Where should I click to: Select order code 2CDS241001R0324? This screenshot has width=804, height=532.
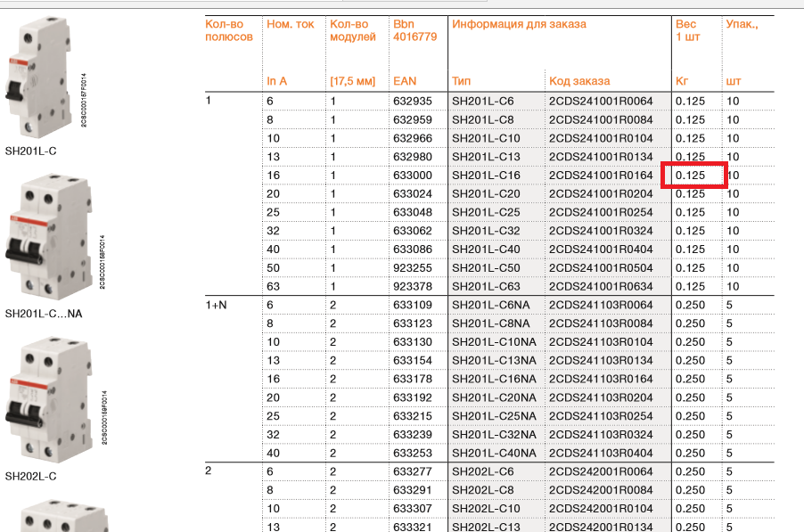click(601, 231)
